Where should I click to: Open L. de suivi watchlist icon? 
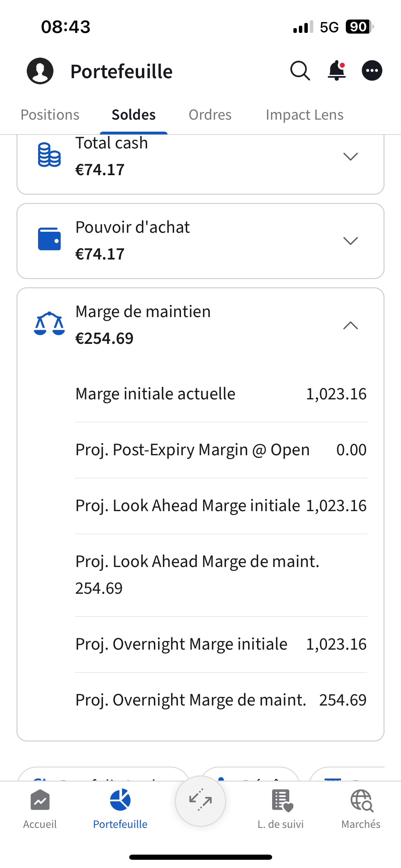point(282,800)
